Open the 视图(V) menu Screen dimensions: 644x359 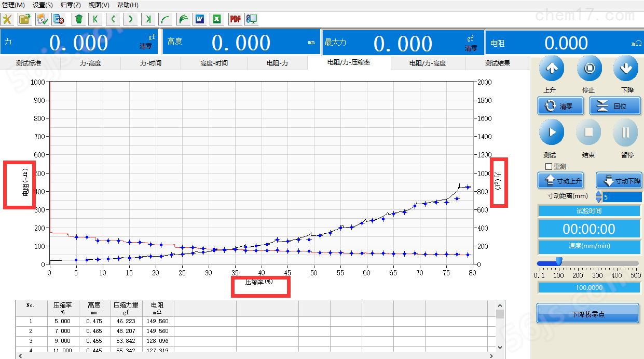(99, 5)
